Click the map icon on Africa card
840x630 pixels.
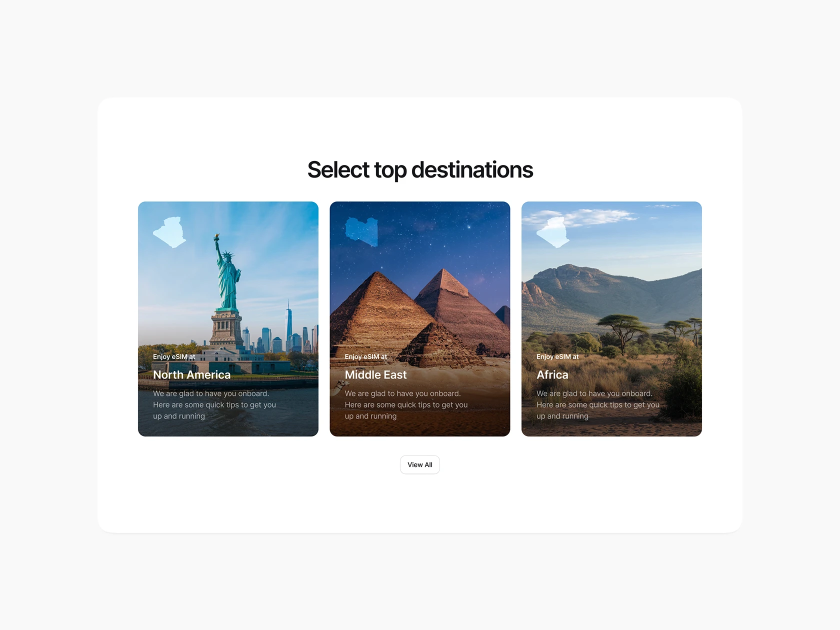point(553,232)
